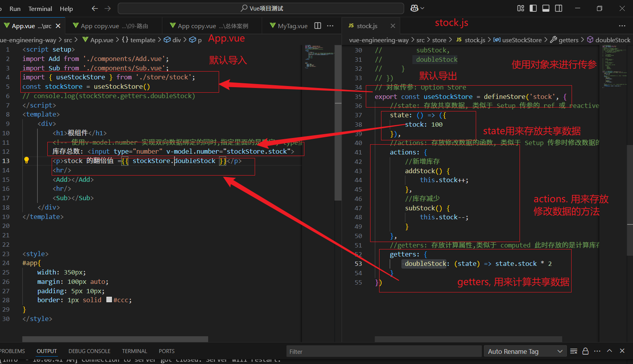The width and height of the screenshot is (633, 364).
Task: Split the left editor
Action: 318,26
